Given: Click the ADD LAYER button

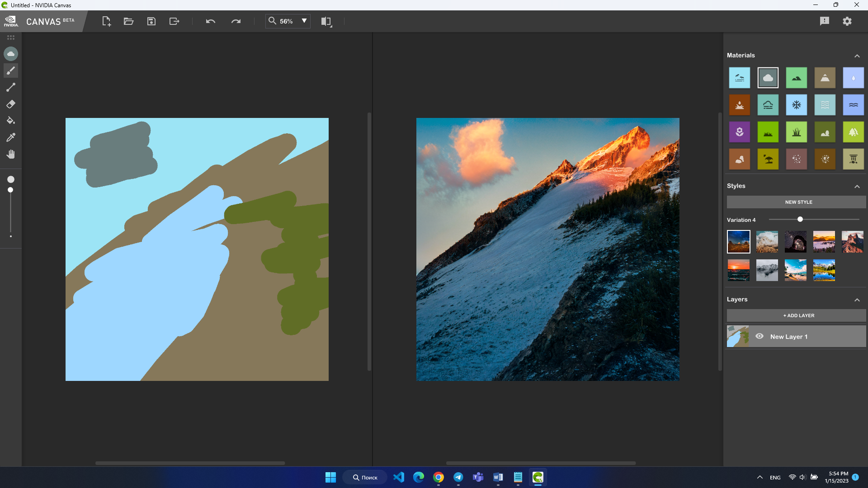Looking at the screenshot, I should pyautogui.click(x=796, y=315).
